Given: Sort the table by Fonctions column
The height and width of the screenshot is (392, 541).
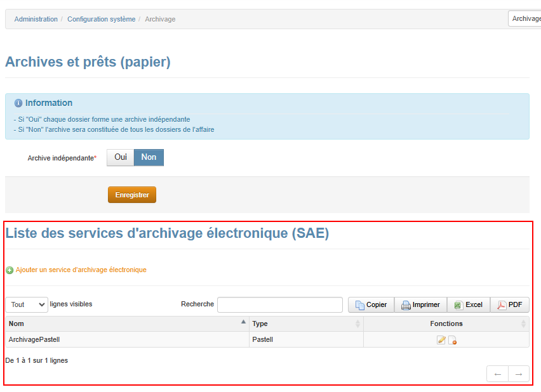Looking at the screenshot, I should [x=446, y=323].
